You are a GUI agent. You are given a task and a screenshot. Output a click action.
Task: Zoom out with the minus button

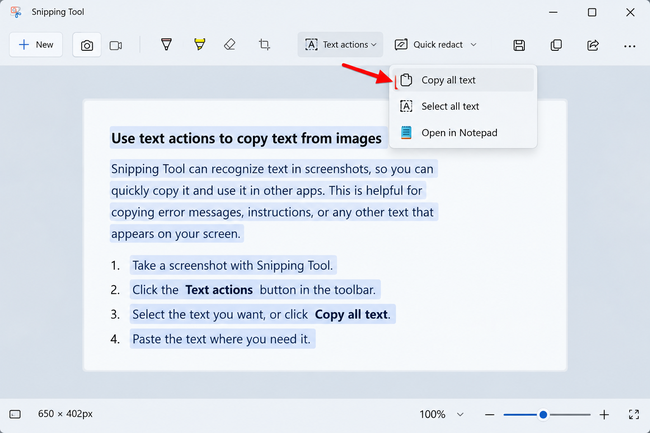click(490, 414)
